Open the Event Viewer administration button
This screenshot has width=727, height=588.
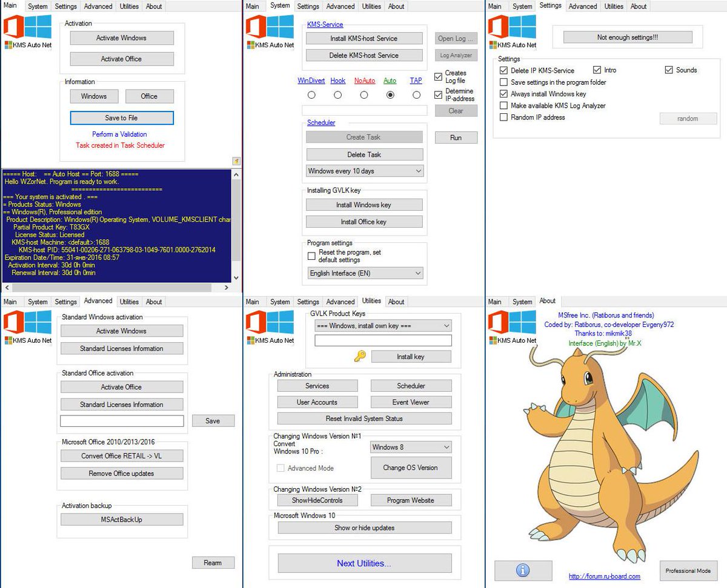(411, 402)
